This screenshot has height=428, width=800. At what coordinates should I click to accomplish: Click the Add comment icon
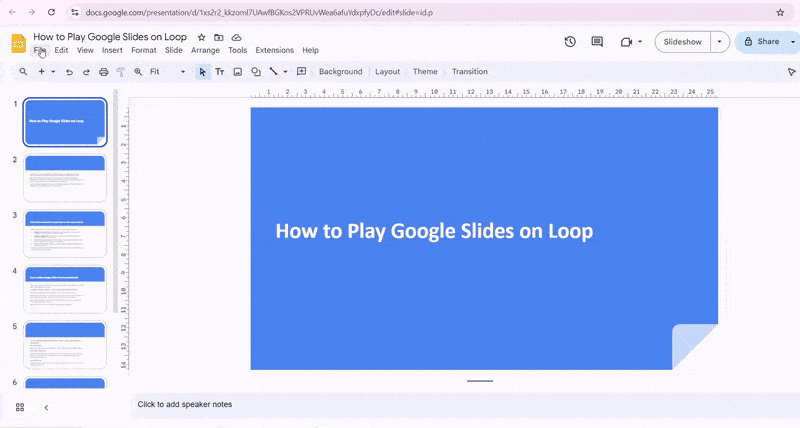(302, 72)
